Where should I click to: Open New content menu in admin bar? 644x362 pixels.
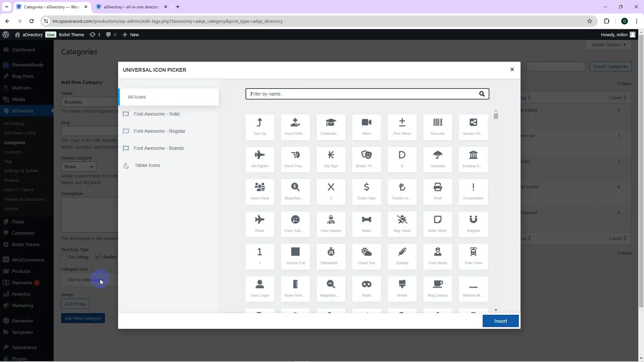click(x=131, y=35)
